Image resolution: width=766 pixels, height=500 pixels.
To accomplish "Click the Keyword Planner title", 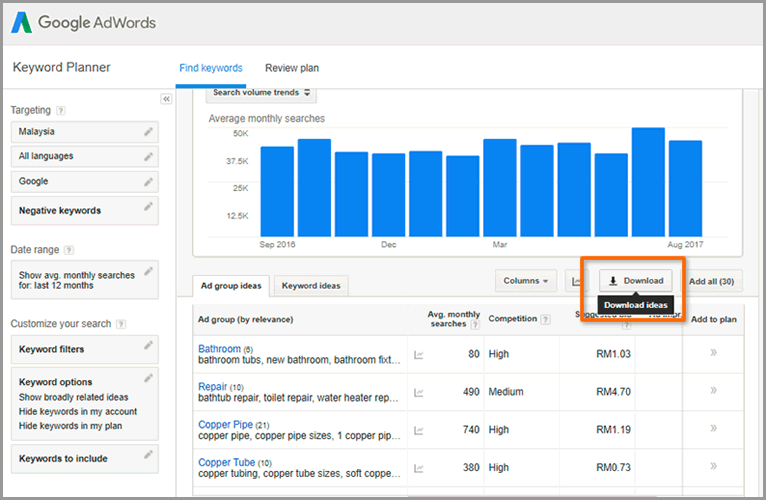I will [62, 67].
